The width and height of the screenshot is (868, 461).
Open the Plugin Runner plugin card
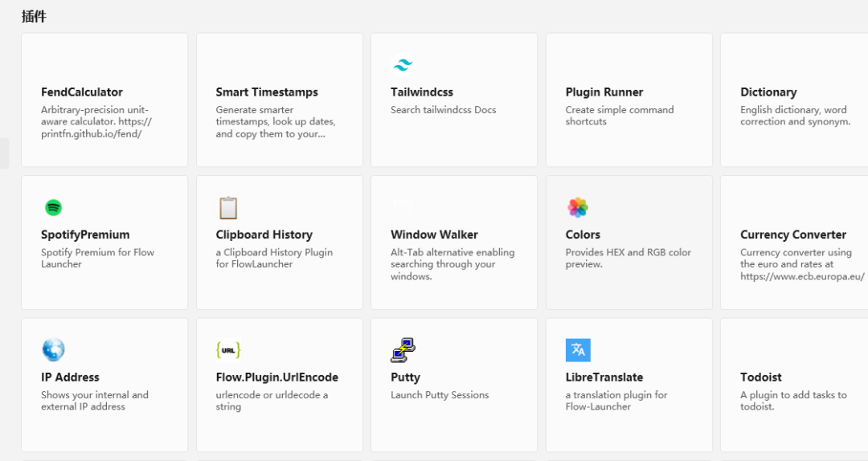coord(628,100)
